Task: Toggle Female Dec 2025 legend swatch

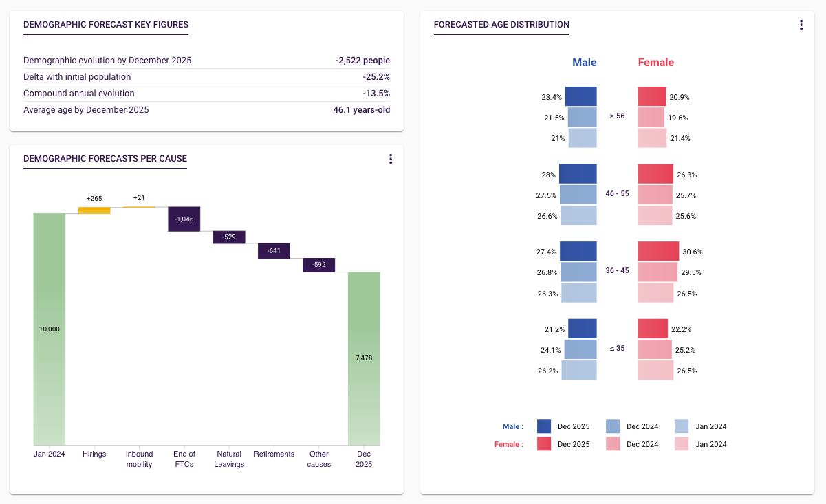Action: (544, 444)
